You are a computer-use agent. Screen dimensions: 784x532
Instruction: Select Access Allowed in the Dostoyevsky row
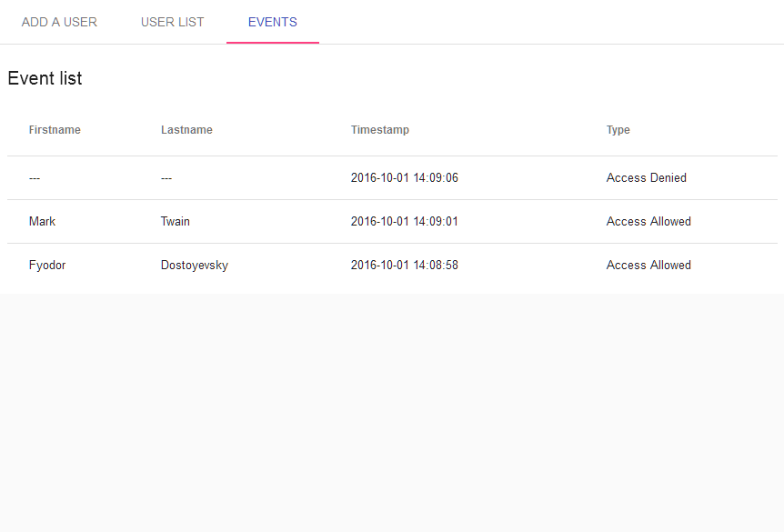tap(648, 266)
